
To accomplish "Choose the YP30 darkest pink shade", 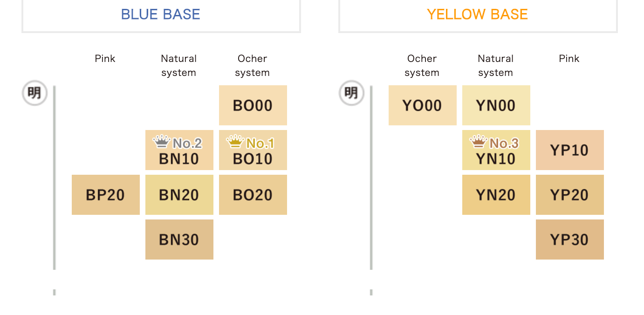I will pos(569,240).
